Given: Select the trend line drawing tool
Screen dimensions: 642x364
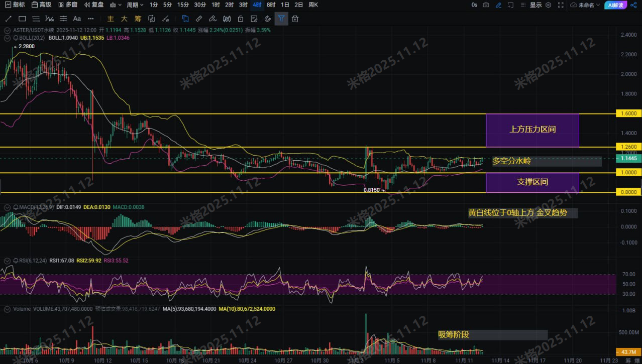Looking at the screenshot, I should pos(8,19).
